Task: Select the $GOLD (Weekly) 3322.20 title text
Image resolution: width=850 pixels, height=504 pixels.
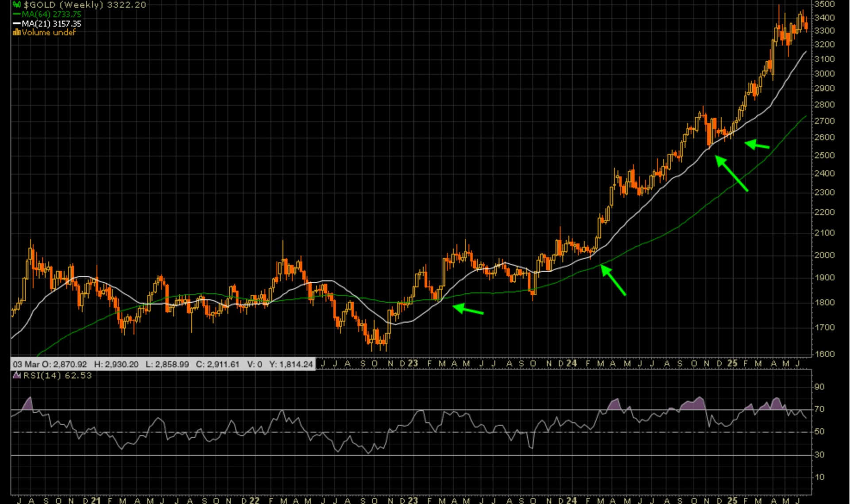Action: (x=85, y=5)
